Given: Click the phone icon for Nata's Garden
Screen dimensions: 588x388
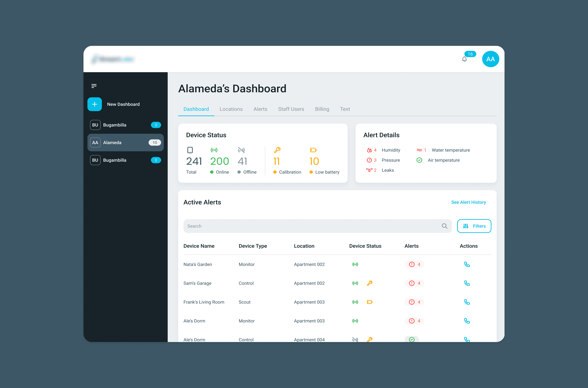Looking at the screenshot, I should 467,264.
